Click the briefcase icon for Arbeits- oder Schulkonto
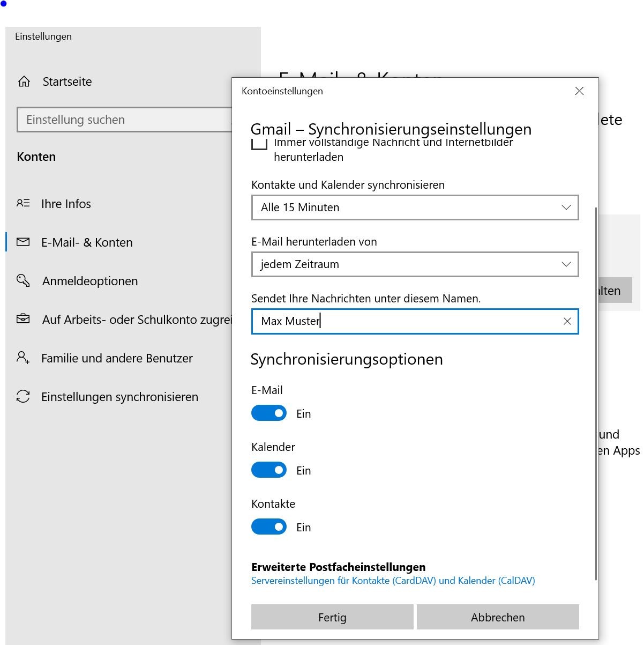The height and width of the screenshot is (645, 644). [x=23, y=320]
